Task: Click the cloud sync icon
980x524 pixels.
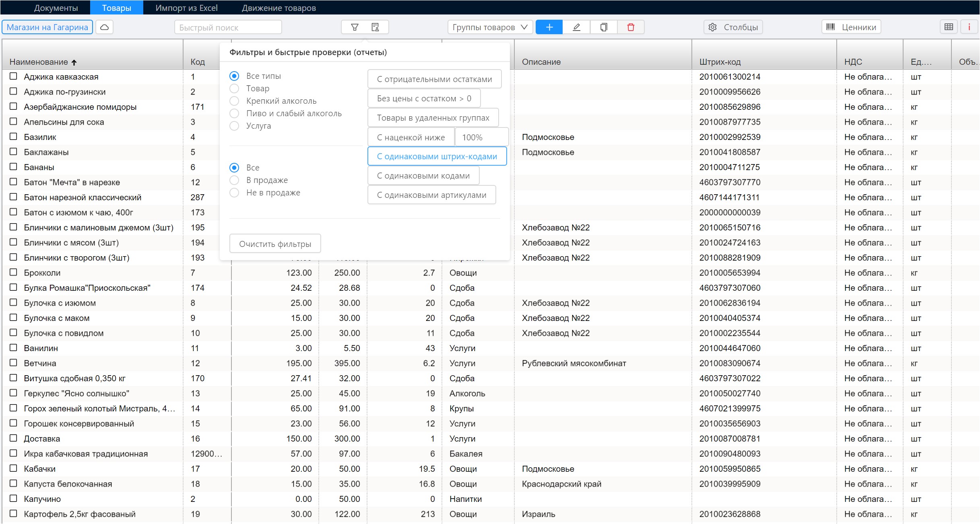Action: coord(104,27)
